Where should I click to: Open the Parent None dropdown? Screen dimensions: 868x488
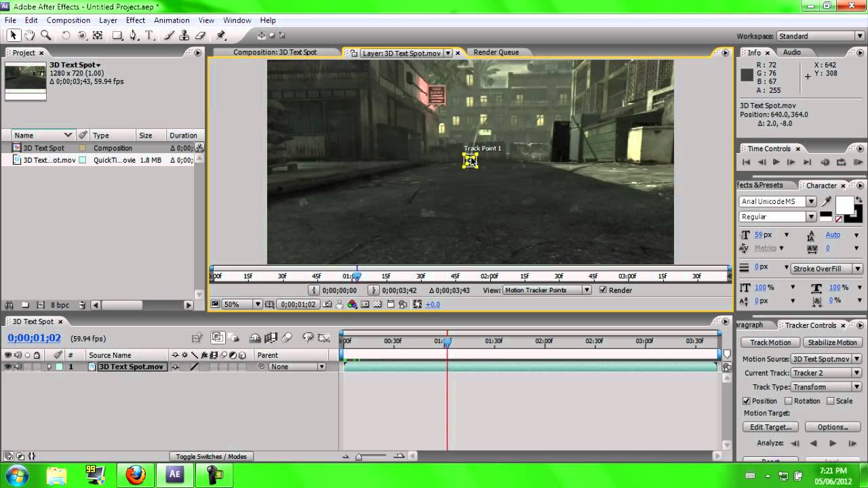297,367
